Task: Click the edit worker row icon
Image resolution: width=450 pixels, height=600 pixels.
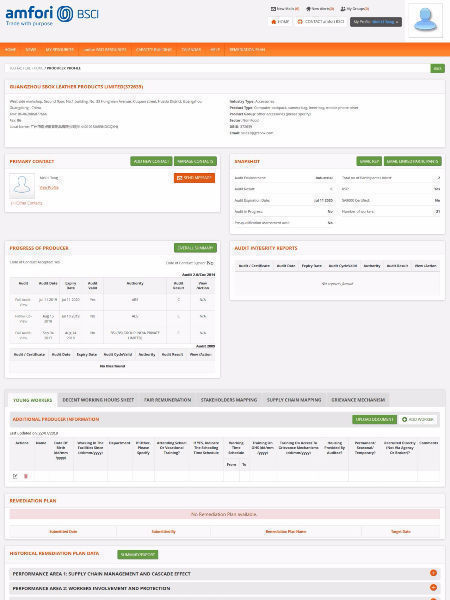Action: [15, 476]
